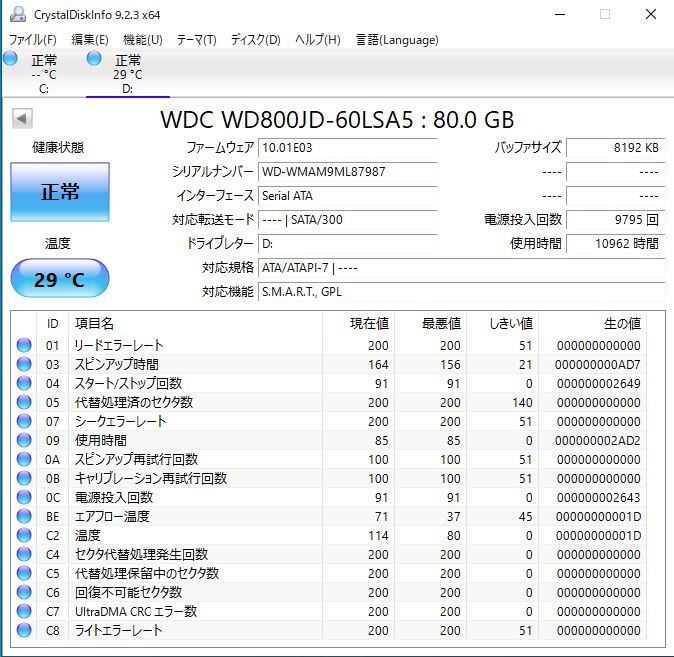
Task: Open the ディスク(D) menu
Action: pyautogui.click(x=256, y=40)
